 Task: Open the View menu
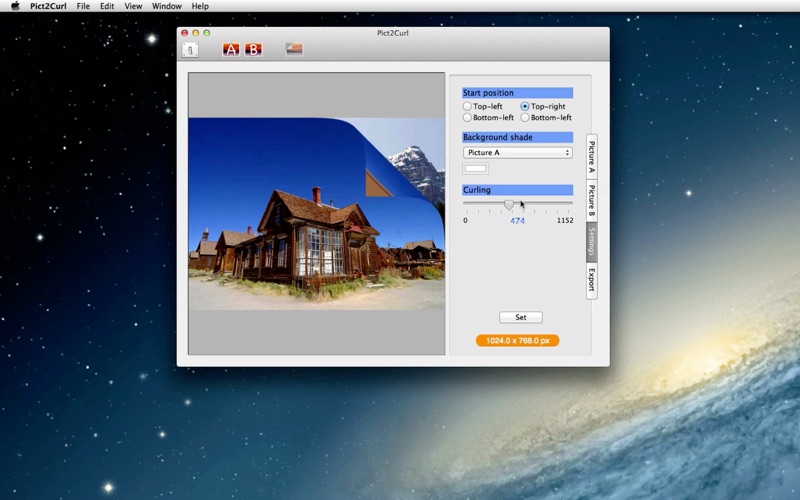coord(133,6)
